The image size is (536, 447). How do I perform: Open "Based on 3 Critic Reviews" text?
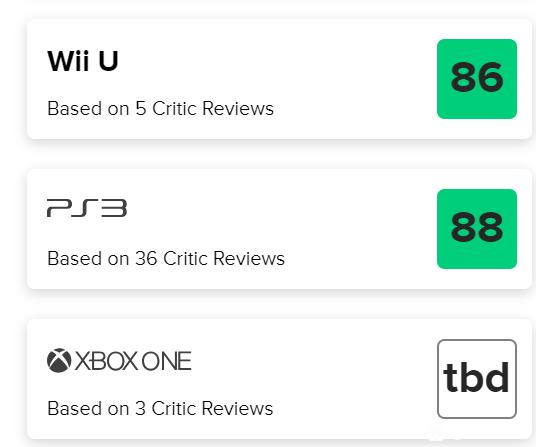pyautogui.click(x=160, y=408)
